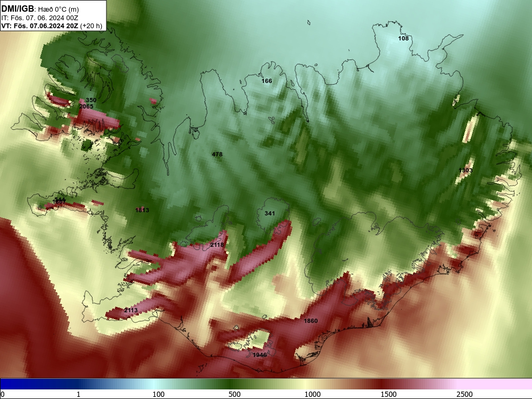This screenshot has height=399, width=532.
Task: Click the map value "341"
Action: [x=270, y=213]
